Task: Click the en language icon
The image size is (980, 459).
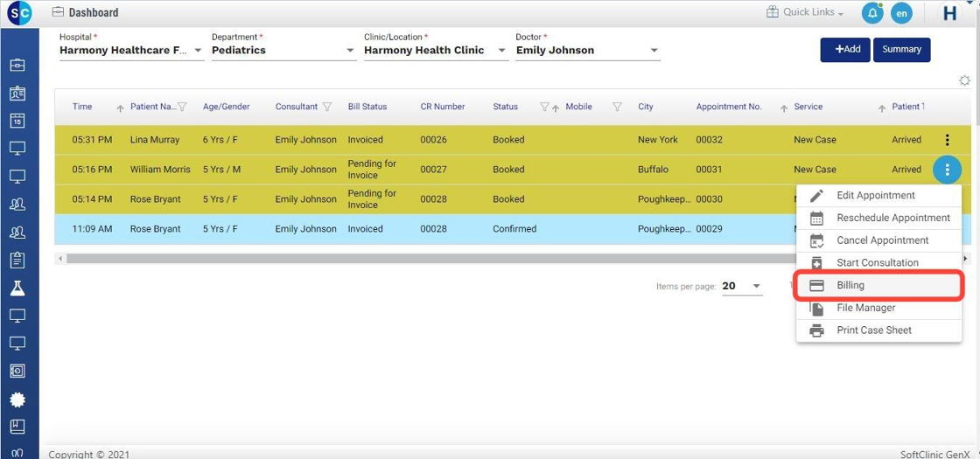Action: [x=901, y=13]
